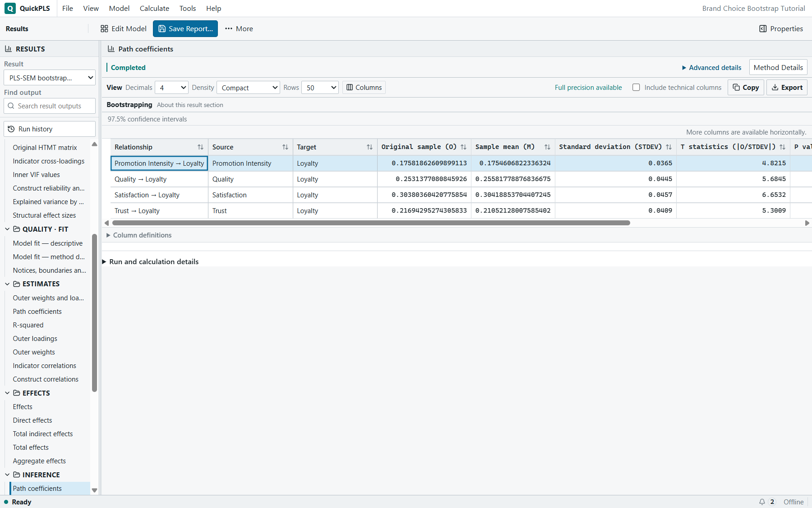
Task: Focus the Search result outputs field
Action: (x=50, y=106)
